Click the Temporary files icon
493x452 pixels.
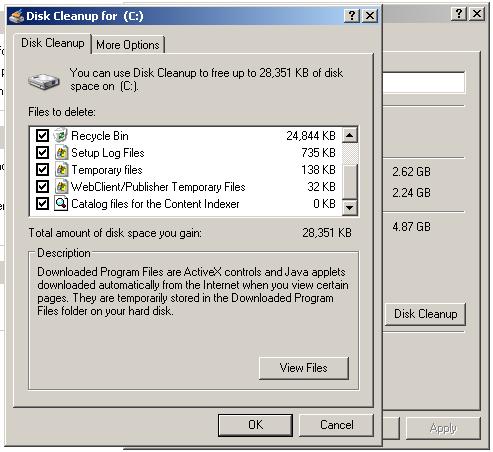tap(61, 170)
